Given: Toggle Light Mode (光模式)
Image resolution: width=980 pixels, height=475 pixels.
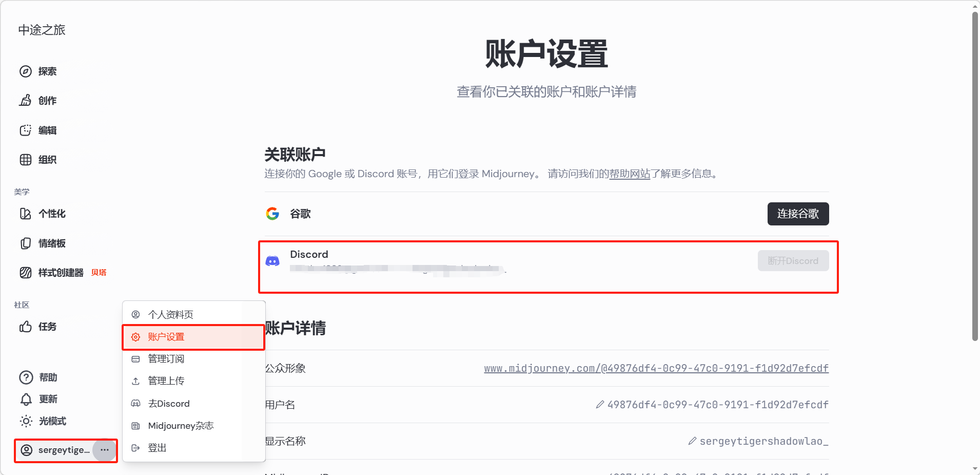Looking at the screenshot, I should click(26, 421).
